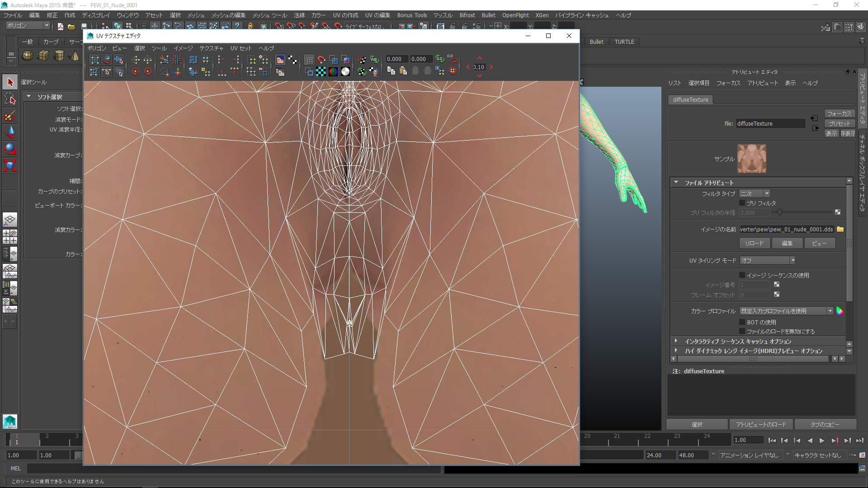This screenshot has height=488, width=868.
Task: Click the ビュー button under image name
Action: [x=820, y=243]
